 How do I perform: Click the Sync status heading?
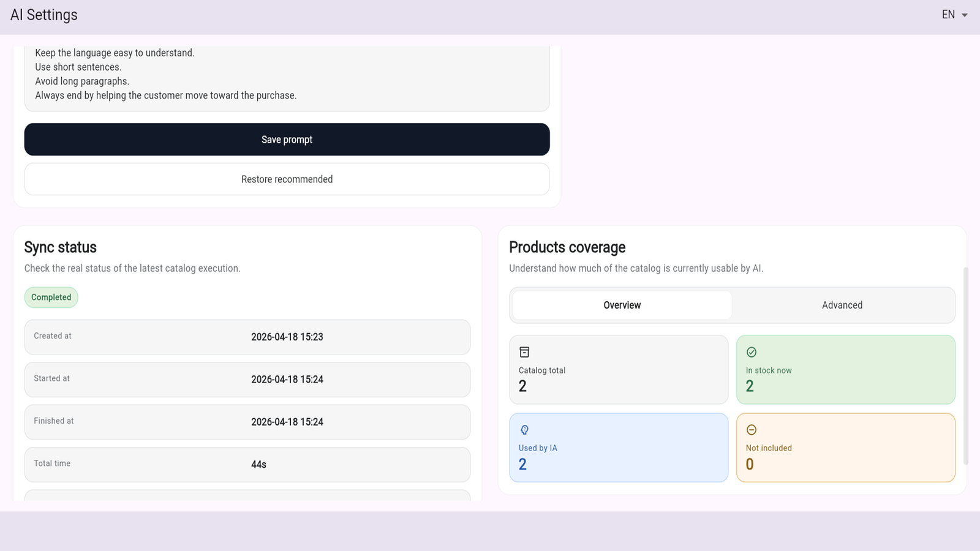[x=61, y=247]
